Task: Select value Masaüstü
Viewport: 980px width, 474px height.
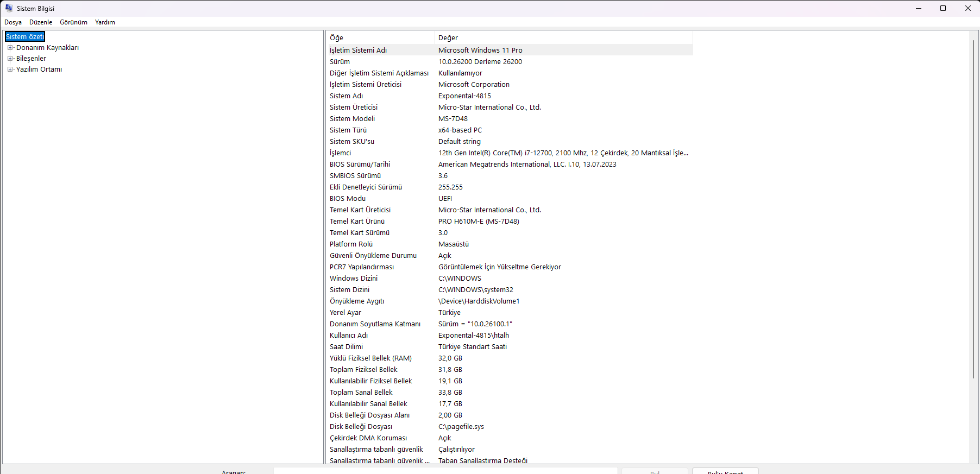Action: click(x=454, y=244)
